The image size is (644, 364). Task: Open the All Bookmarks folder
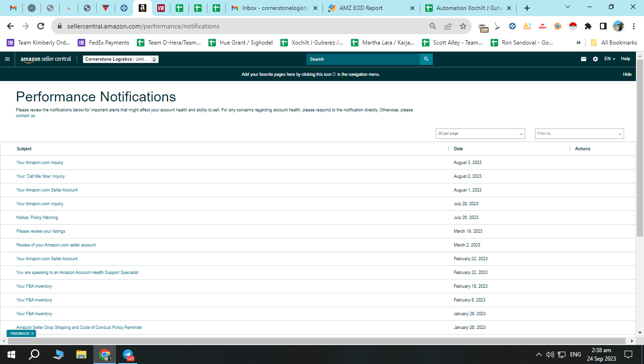[x=614, y=43]
